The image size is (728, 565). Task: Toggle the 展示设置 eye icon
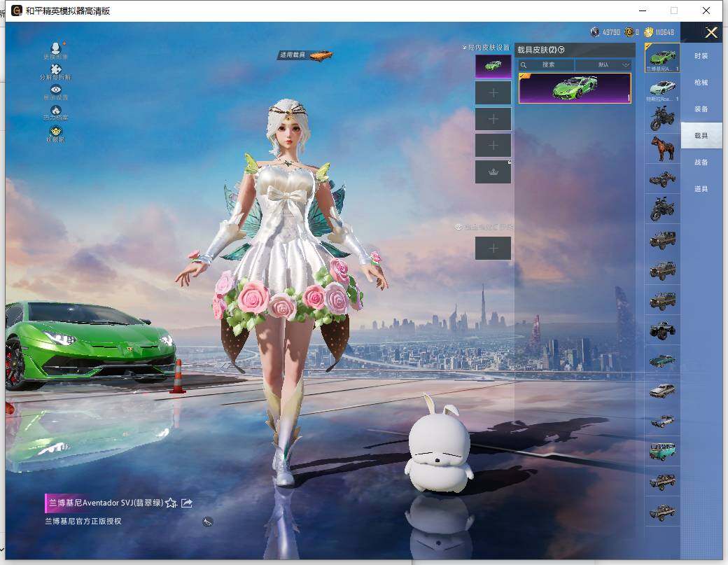[55, 90]
